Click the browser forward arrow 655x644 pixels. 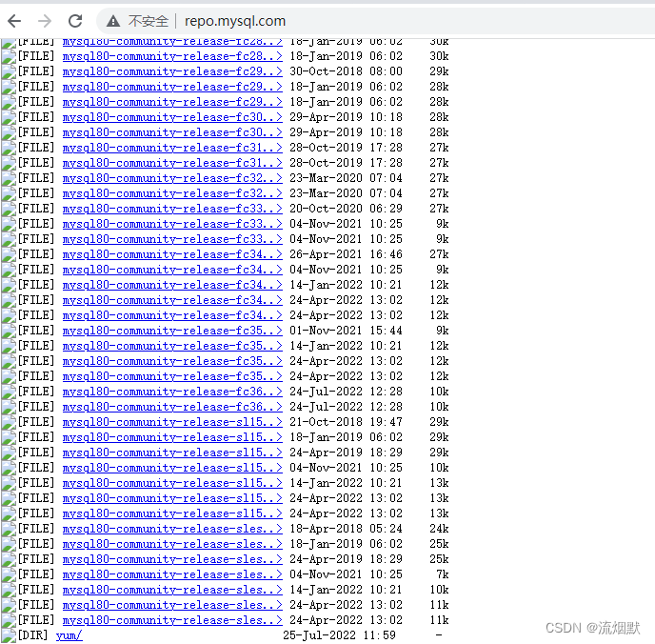pyautogui.click(x=45, y=21)
